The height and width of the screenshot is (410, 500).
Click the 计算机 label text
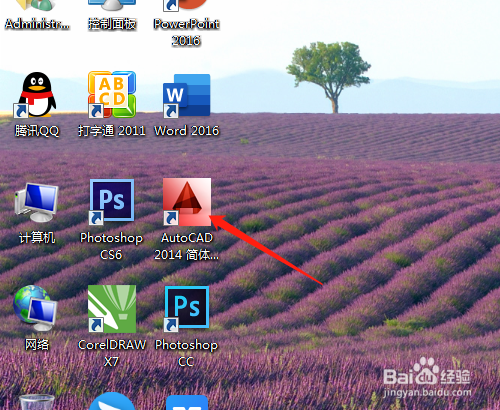pos(37,238)
